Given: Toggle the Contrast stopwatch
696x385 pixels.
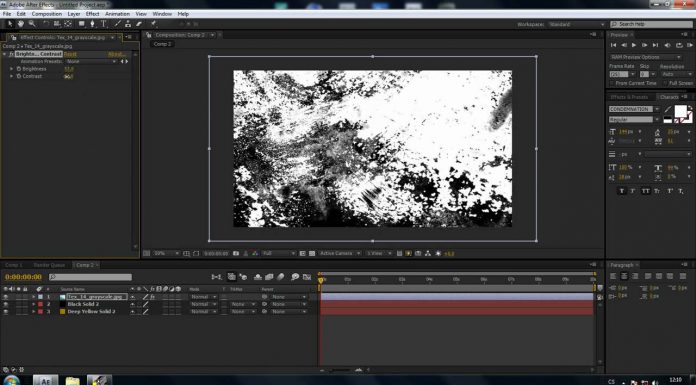Looking at the screenshot, I should point(19,76).
